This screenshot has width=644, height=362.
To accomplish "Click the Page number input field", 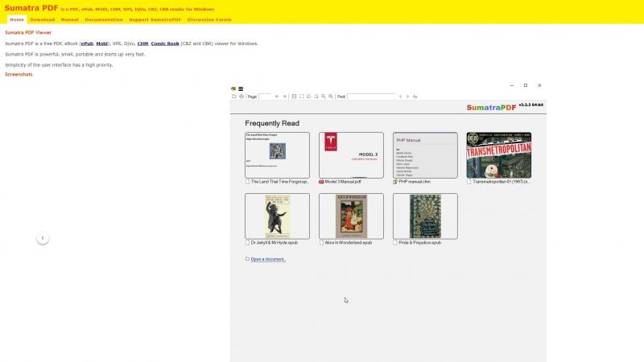I will click(x=265, y=97).
